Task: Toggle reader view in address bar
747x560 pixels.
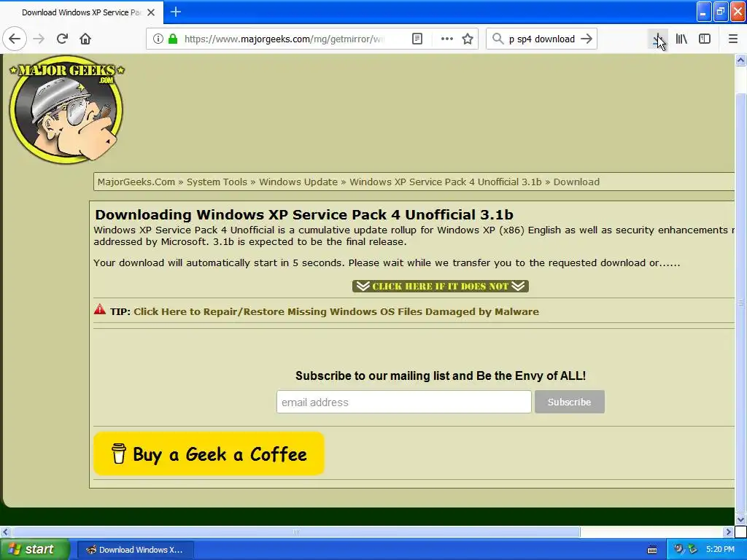Action: [417, 39]
